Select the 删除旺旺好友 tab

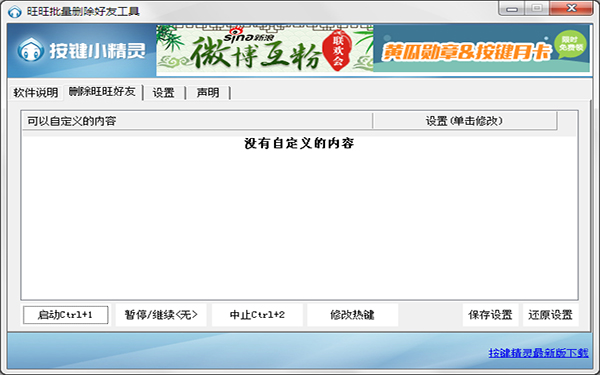pos(102,92)
